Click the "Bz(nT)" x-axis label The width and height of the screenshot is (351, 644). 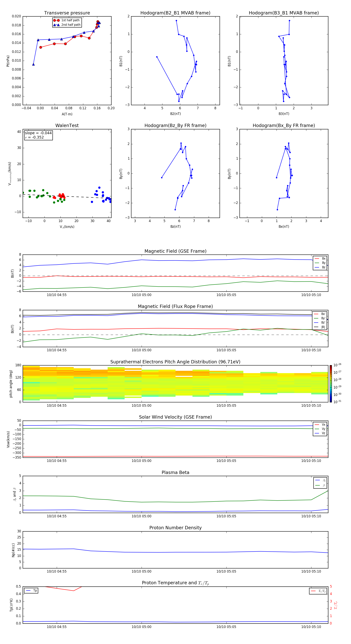175,227
